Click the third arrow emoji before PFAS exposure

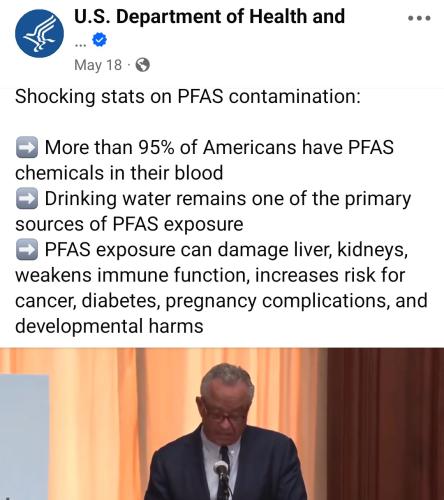coord(27,250)
